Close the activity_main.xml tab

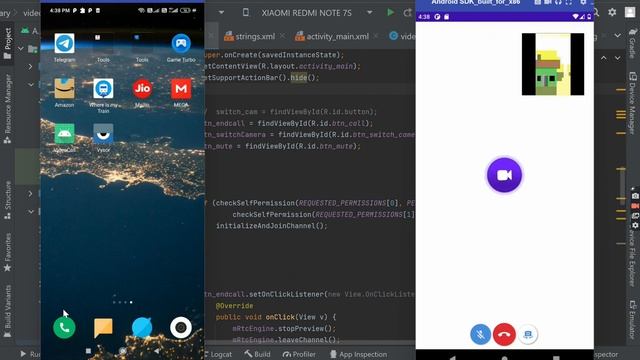[x=376, y=36]
